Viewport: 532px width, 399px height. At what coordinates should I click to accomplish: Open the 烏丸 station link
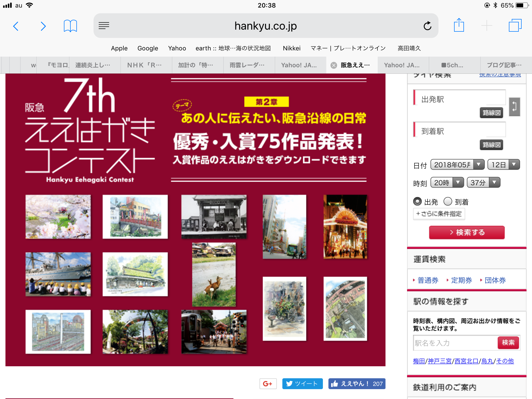pyautogui.click(x=487, y=361)
